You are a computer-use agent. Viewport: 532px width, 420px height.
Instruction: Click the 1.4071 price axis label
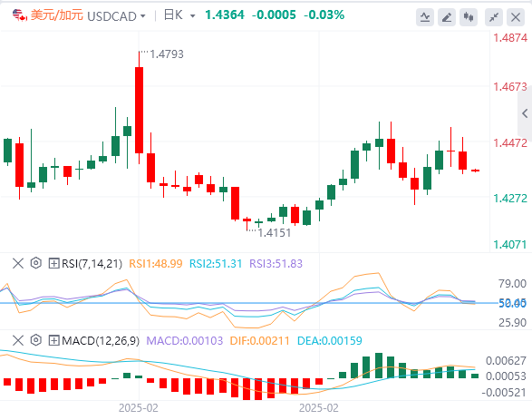[x=510, y=244]
